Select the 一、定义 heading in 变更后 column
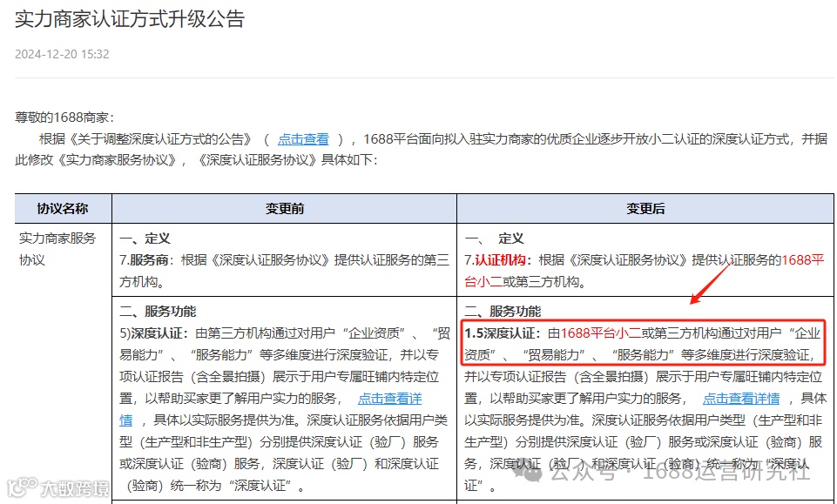Screen dimensions: 837x504 pyautogui.click(x=495, y=239)
